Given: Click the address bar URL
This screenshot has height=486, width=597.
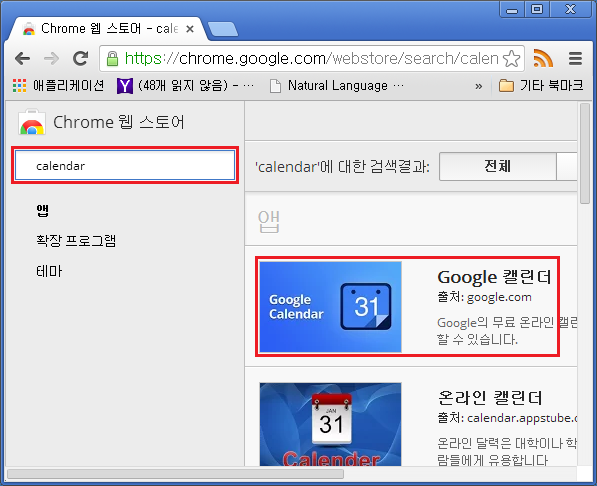Looking at the screenshot, I should tap(311, 59).
